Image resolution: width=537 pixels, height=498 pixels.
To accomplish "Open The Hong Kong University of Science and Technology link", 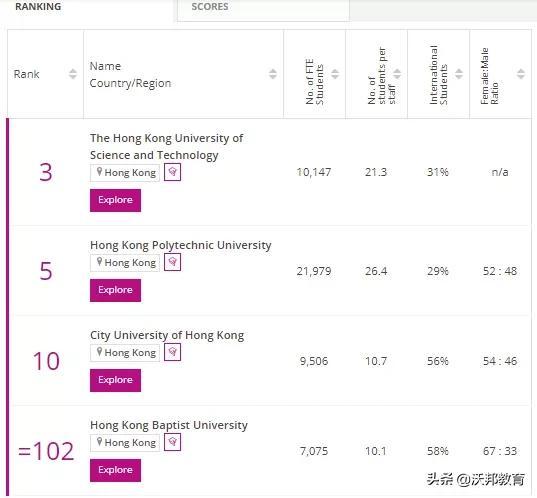I will 166,147.
